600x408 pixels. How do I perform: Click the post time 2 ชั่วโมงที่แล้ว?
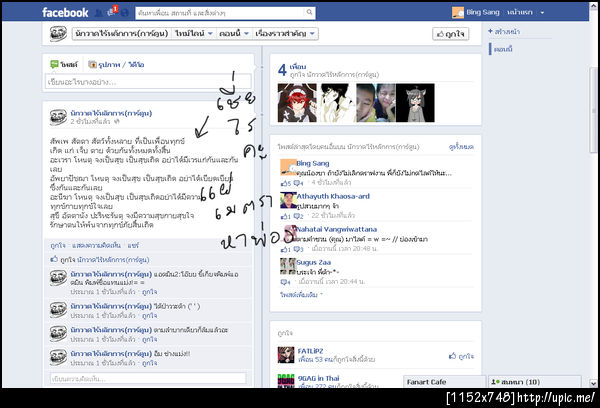click(x=90, y=122)
